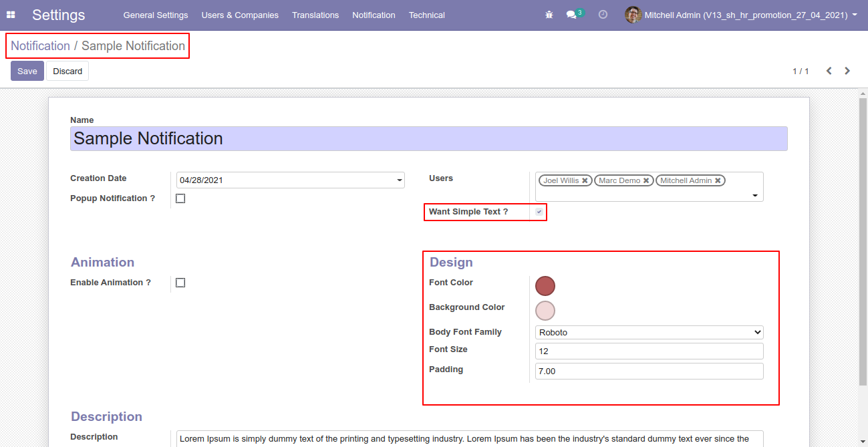Click Mitchell Admin avatar picture
Image resolution: width=868 pixels, height=447 pixels.
coord(633,15)
